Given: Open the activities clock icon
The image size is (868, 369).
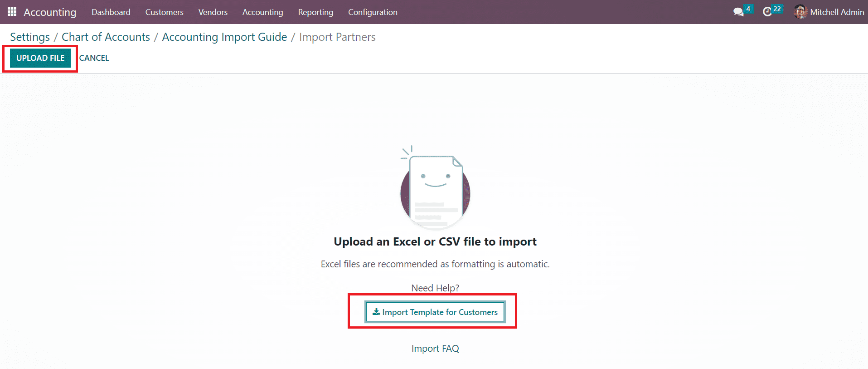Looking at the screenshot, I should [x=767, y=12].
